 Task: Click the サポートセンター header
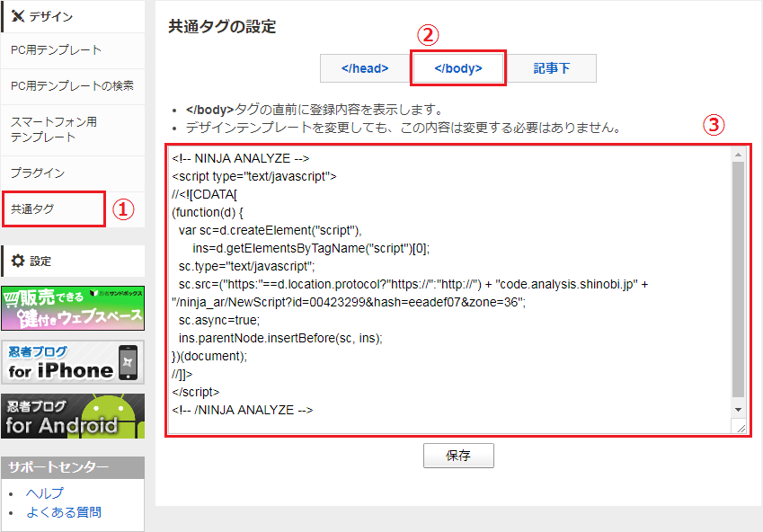pos(73,467)
